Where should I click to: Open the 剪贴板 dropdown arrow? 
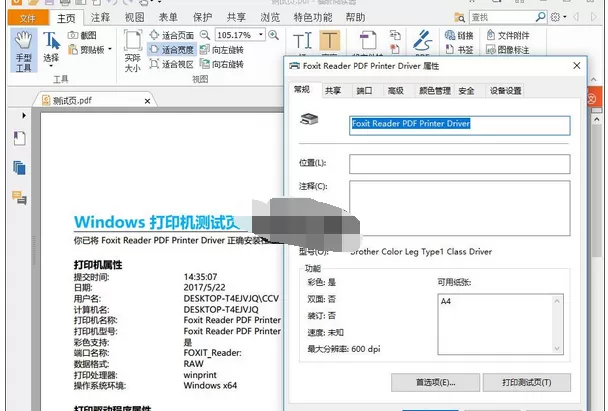click(110, 49)
